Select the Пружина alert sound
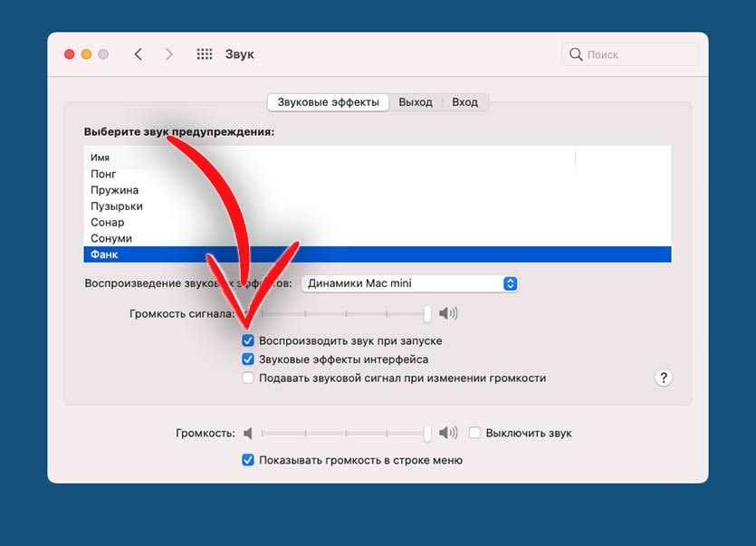The width and height of the screenshot is (756, 546). tap(377, 190)
